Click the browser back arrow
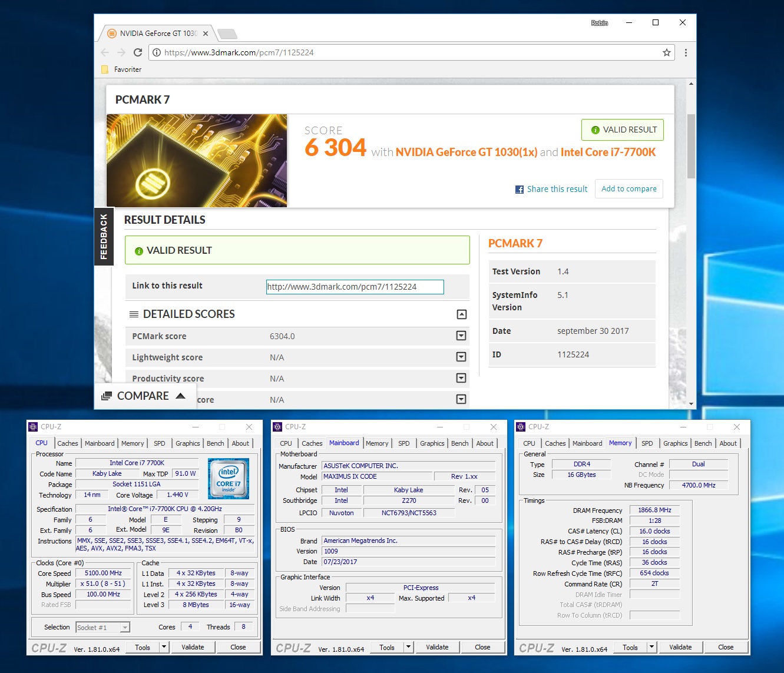The image size is (784, 673). tap(105, 52)
